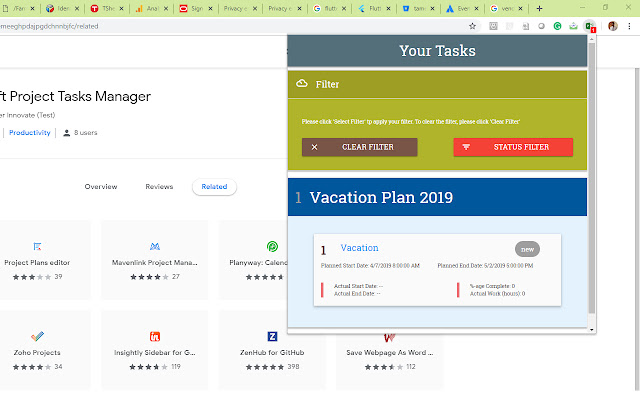Open a new browser tab
Screen dimensions: 640x400
[x=539, y=8]
